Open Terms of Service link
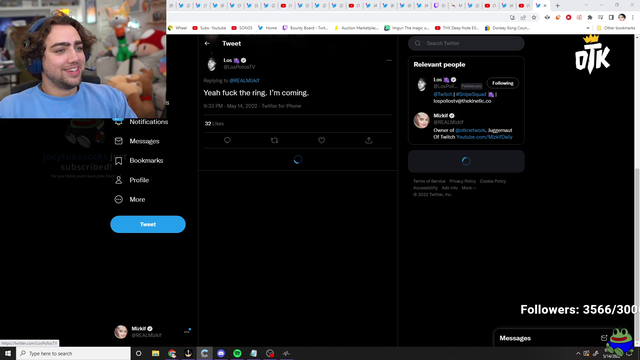This screenshot has height=360, width=640. coord(429,181)
